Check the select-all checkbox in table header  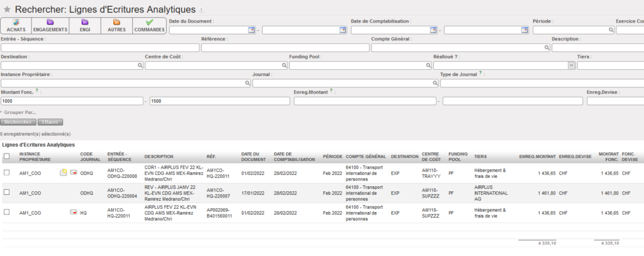[7, 156]
